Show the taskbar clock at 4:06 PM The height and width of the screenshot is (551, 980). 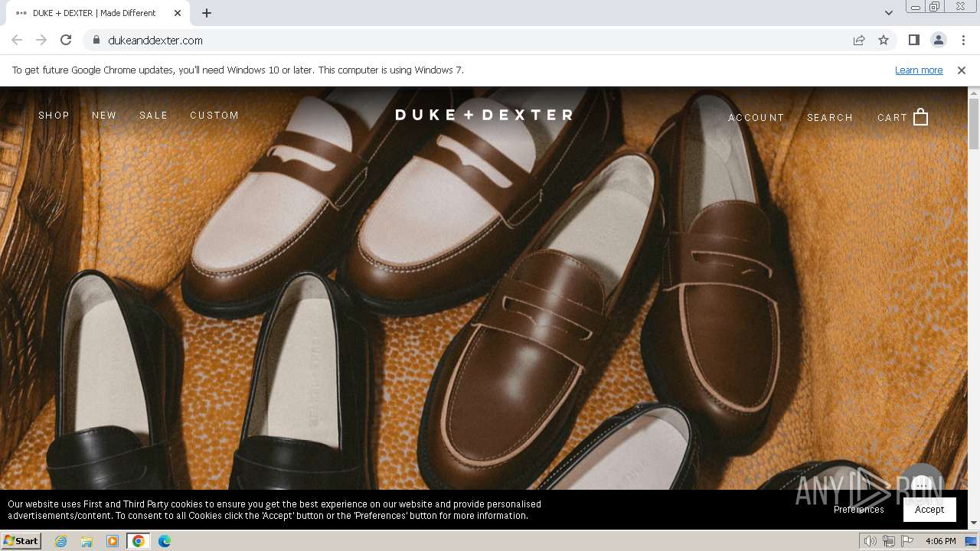point(940,541)
